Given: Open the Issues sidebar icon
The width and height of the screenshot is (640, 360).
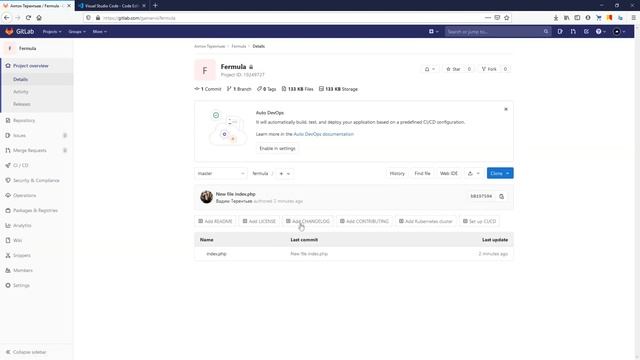Looking at the screenshot, I should [8, 136].
